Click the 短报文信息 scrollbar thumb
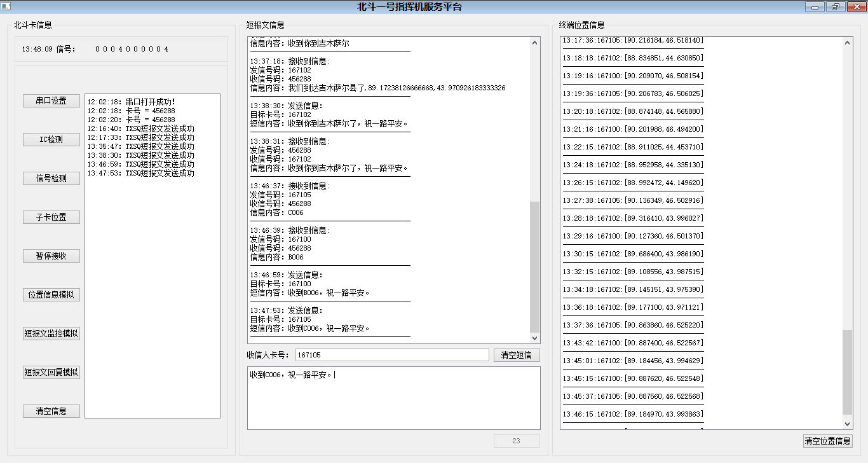 (534, 267)
